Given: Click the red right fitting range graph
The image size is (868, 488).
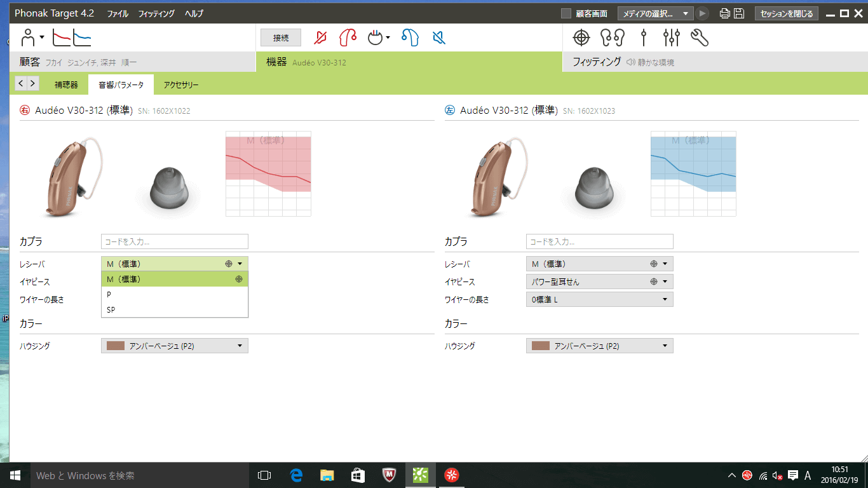Looking at the screenshot, I should [269, 173].
